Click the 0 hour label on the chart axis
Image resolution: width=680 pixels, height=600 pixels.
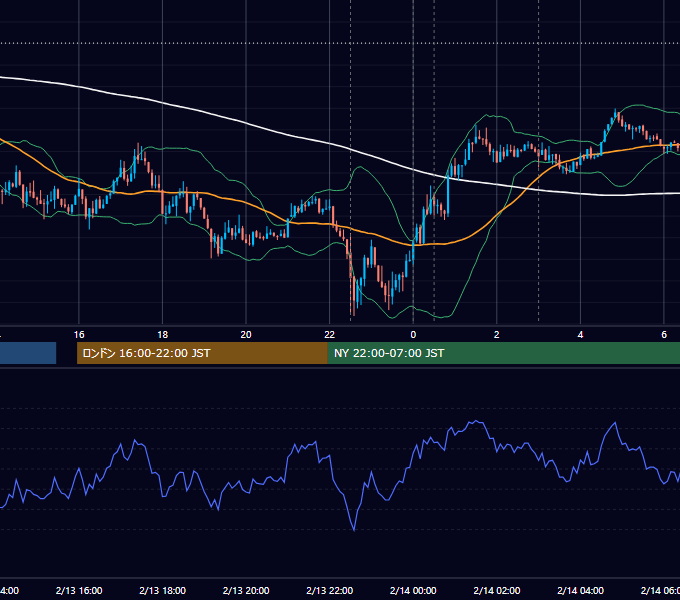click(x=413, y=335)
